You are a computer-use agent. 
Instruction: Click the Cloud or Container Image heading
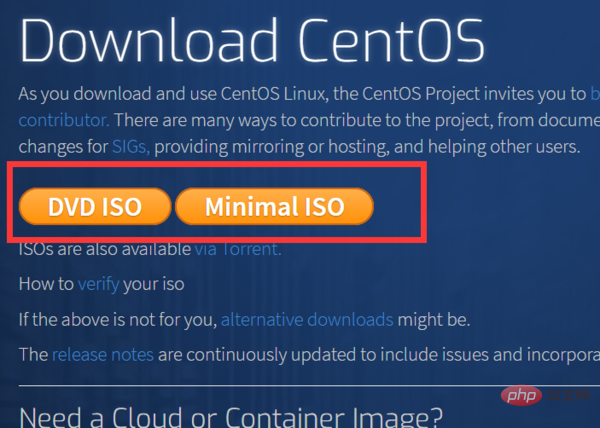[231, 416]
